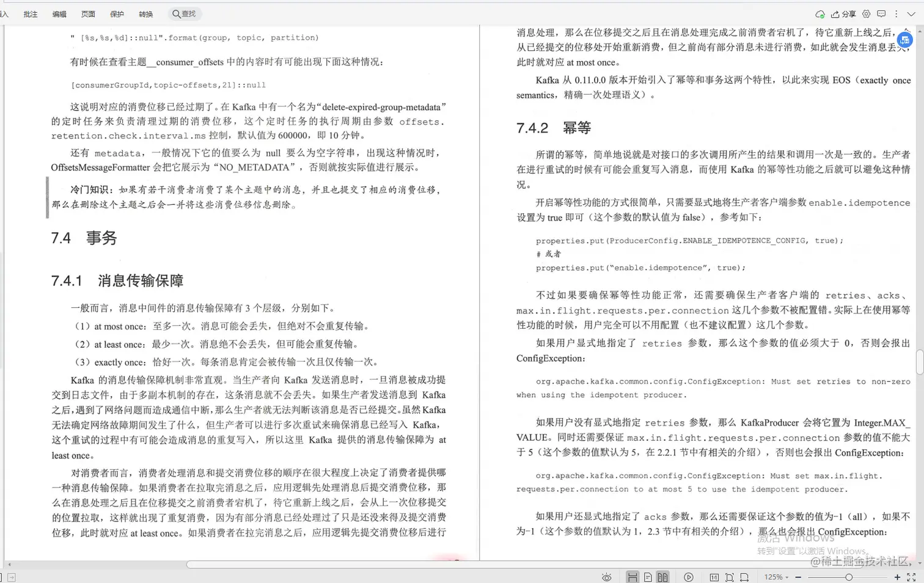The image size is (924, 583).
Task: Switch to the 批注 annotation tab
Action: (30, 13)
